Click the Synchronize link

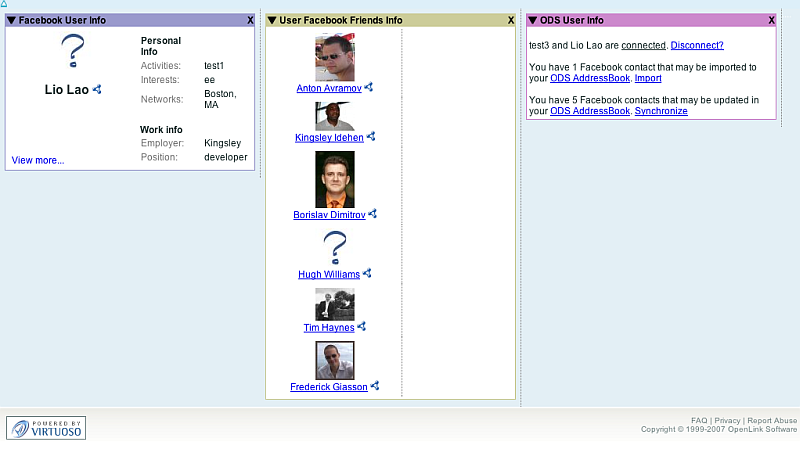661,111
